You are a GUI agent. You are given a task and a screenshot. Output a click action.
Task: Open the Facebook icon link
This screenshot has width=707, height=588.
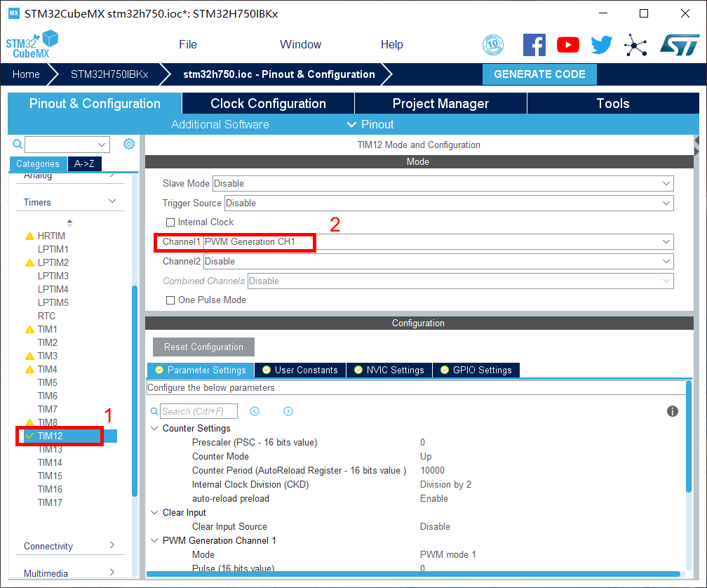[x=534, y=45]
